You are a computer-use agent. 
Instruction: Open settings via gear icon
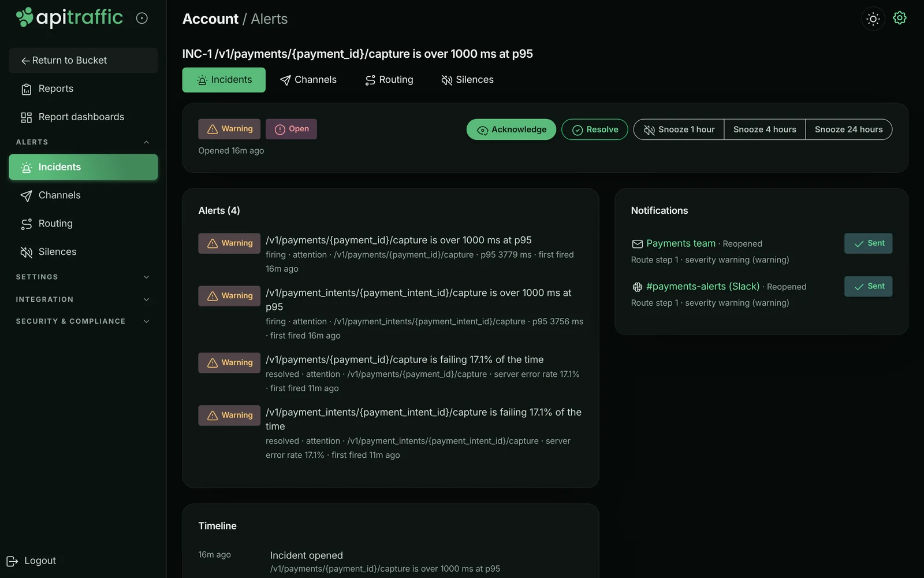(900, 18)
